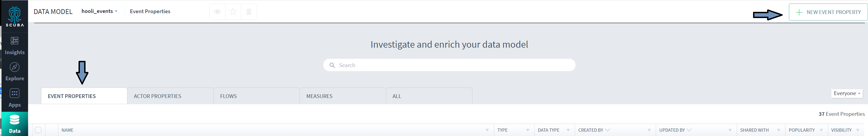Open the Insights section in the sidebar

[x=15, y=46]
